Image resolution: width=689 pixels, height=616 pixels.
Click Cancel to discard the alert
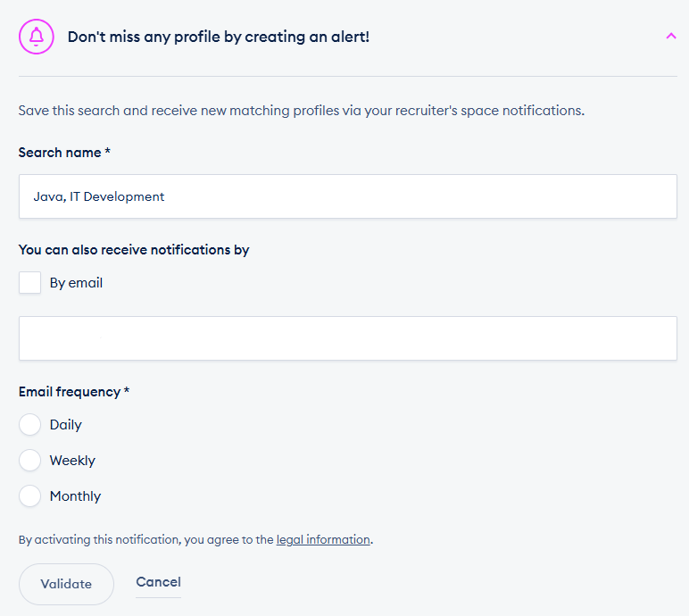(158, 582)
